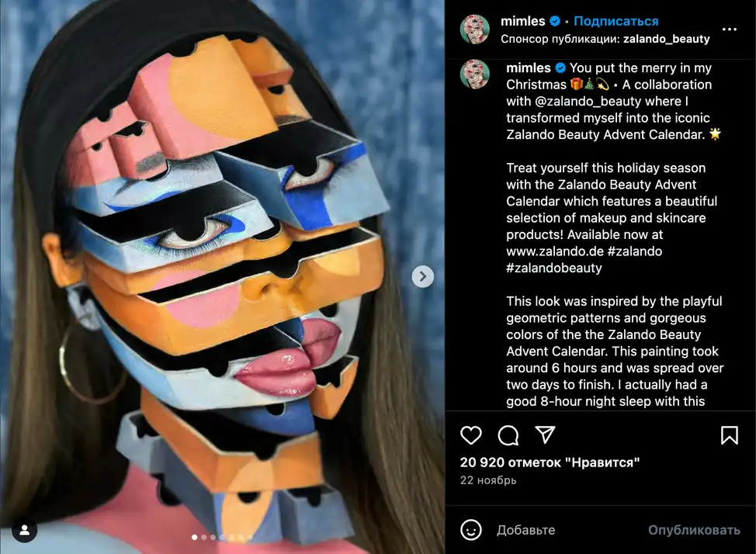Share the post via the paper plane icon
Viewport: 756px width, 554px height.
(x=545, y=435)
